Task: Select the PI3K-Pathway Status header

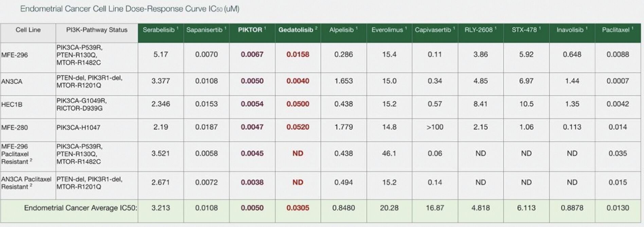Action: 97,33
